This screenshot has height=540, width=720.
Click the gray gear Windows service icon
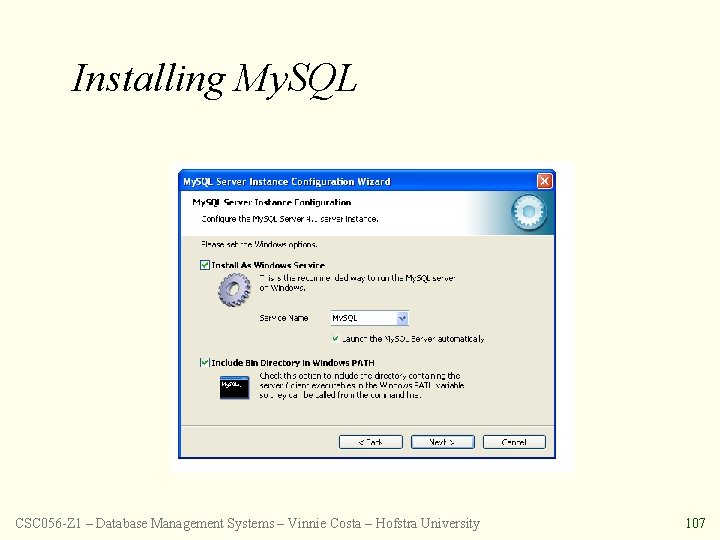[x=234, y=290]
